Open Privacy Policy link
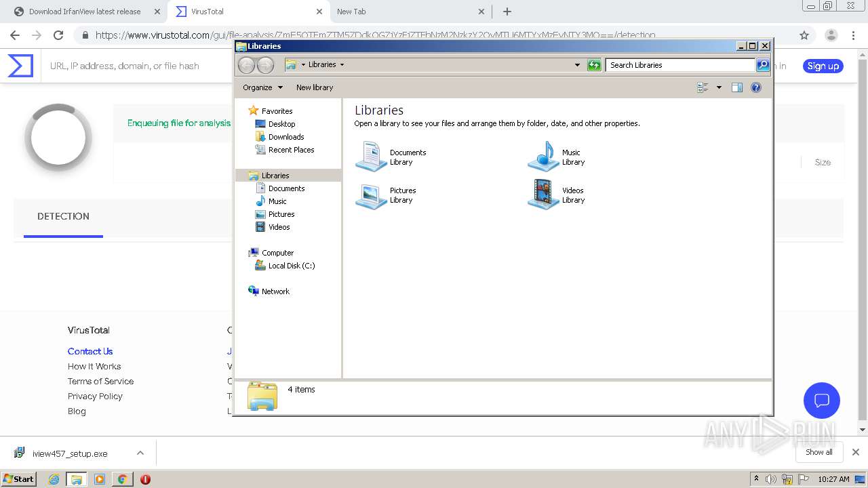 95,396
